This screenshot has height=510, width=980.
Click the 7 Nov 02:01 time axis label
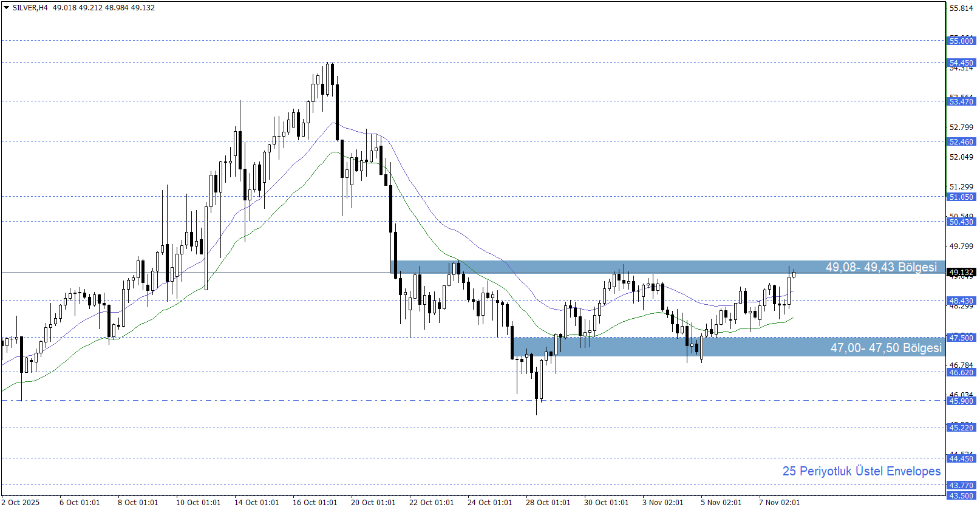click(x=779, y=502)
